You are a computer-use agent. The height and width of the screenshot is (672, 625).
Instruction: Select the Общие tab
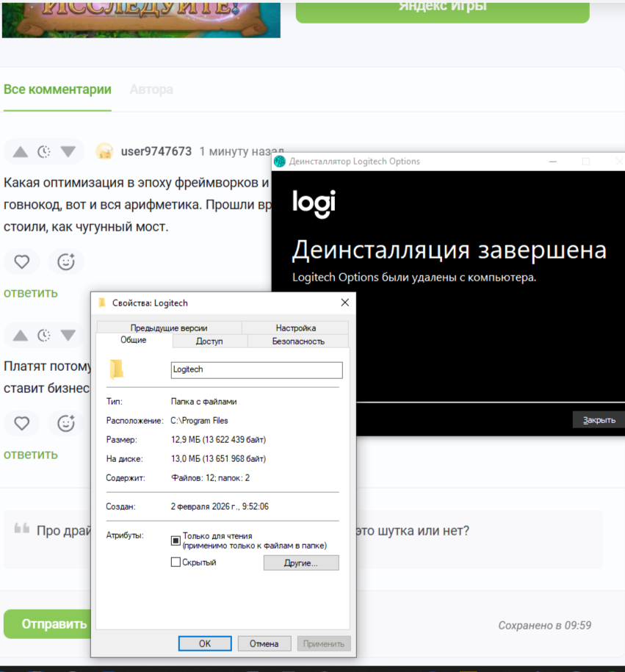click(134, 340)
